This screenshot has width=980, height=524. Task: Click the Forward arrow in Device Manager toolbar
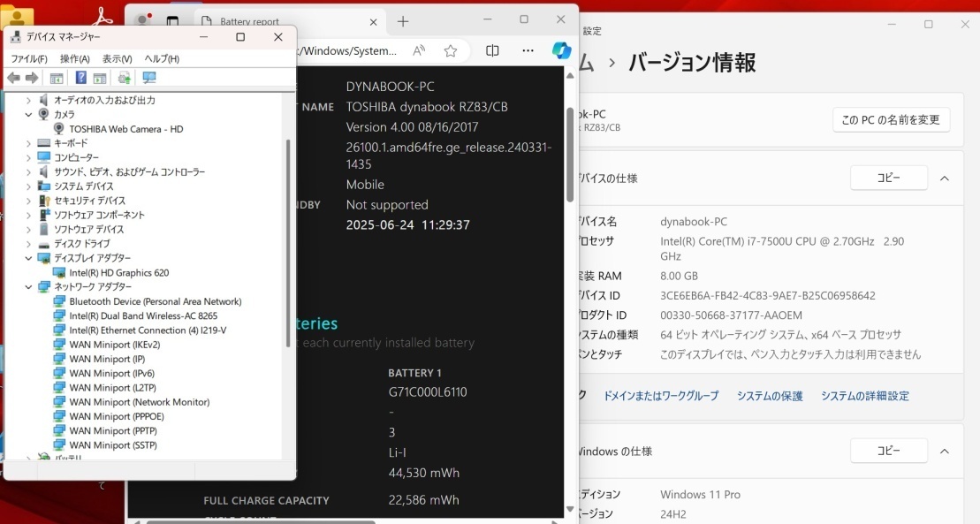tap(32, 78)
